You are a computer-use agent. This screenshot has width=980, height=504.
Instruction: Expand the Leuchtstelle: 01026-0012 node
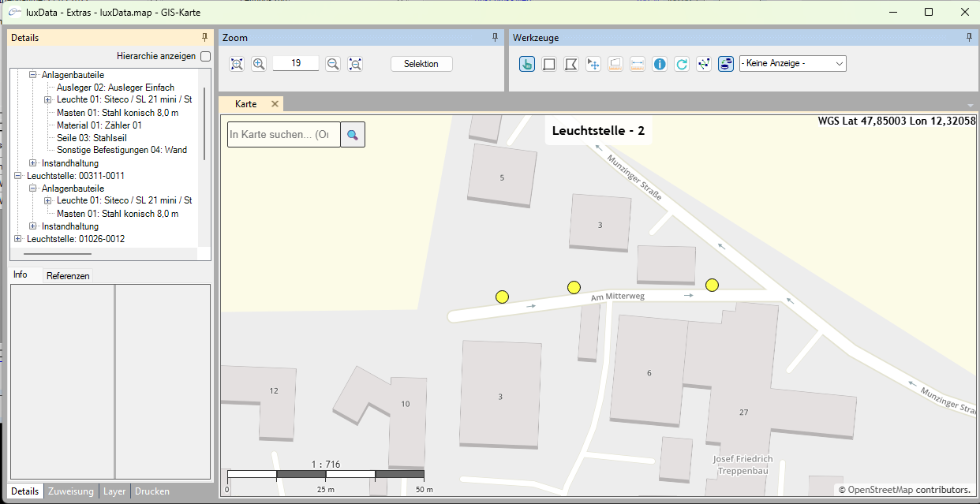pyautogui.click(x=18, y=239)
